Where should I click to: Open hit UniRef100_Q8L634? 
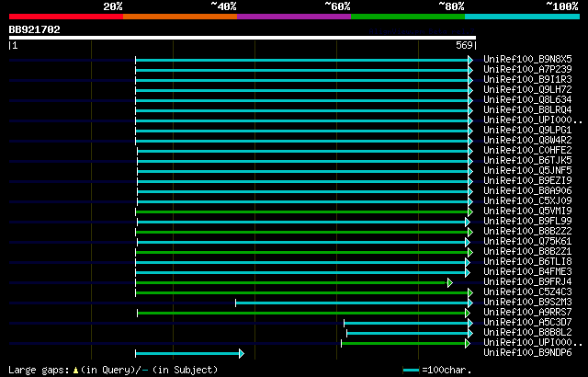coord(527,100)
